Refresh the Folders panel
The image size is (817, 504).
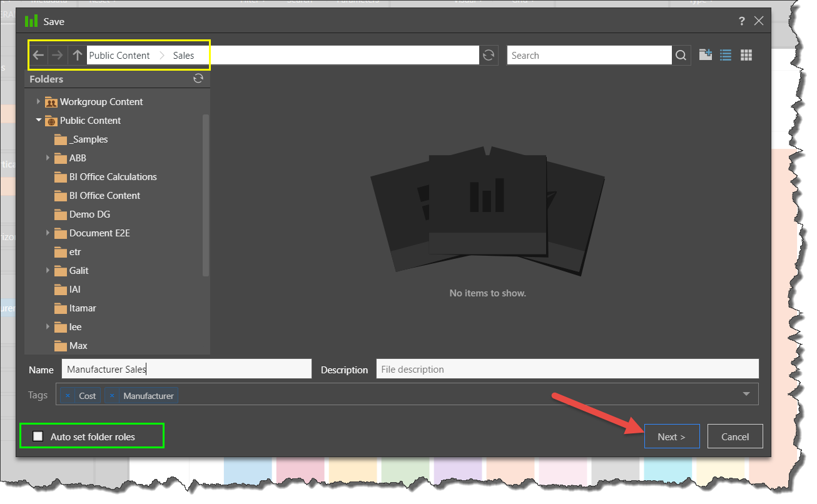tap(198, 79)
